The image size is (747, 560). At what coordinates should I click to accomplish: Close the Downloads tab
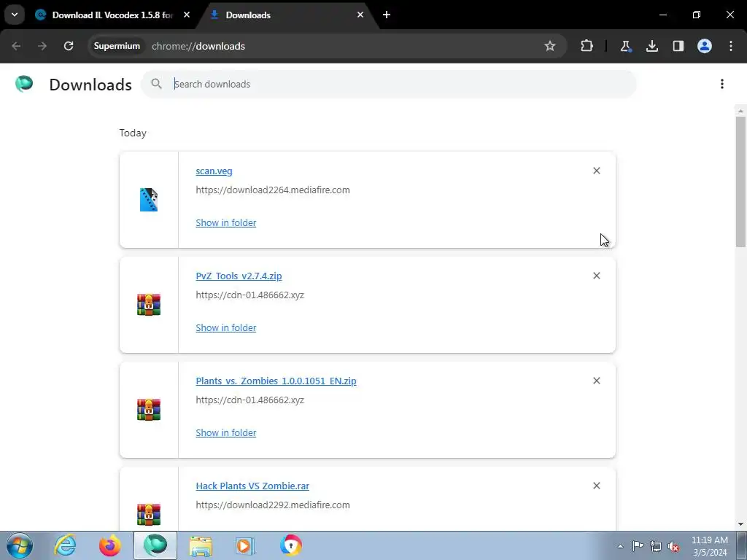(360, 15)
